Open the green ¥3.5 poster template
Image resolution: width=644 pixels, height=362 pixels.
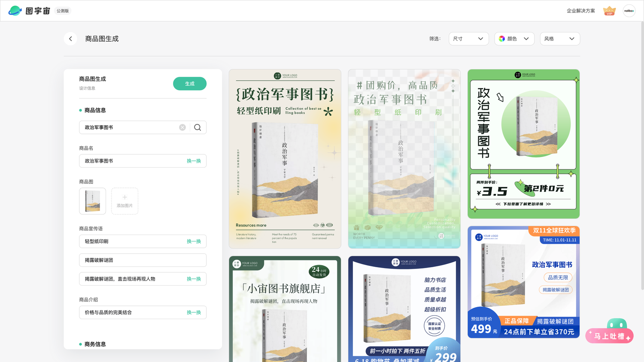pyautogui.click(x=523, y=144)
